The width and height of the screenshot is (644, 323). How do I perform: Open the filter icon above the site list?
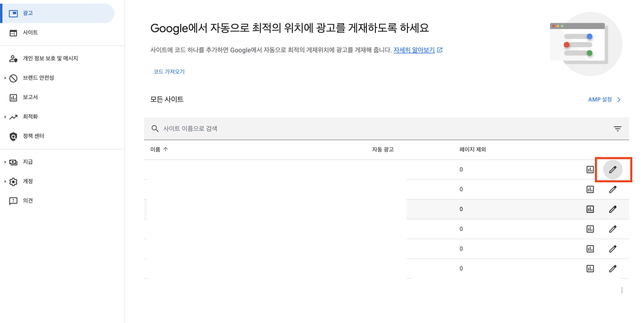618,129
